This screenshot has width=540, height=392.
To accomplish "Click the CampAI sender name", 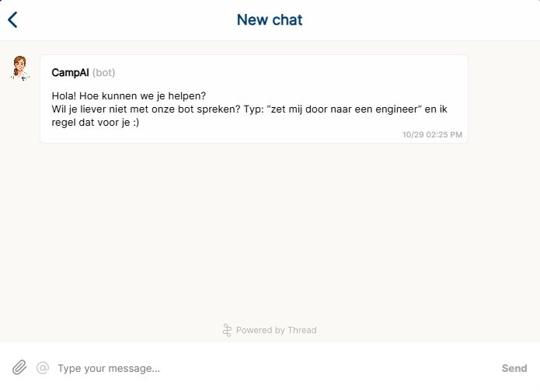I will pyautogui.click(x=71, y=73).
